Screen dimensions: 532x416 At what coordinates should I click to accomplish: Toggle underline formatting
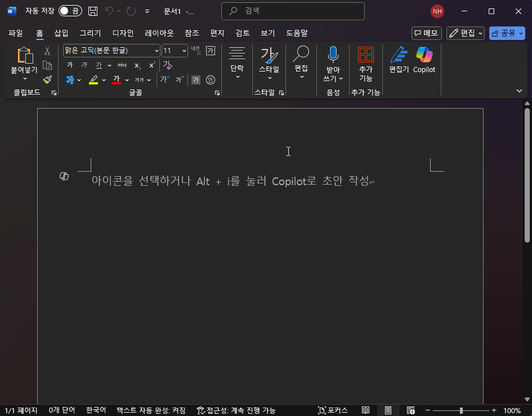(99, 65)
